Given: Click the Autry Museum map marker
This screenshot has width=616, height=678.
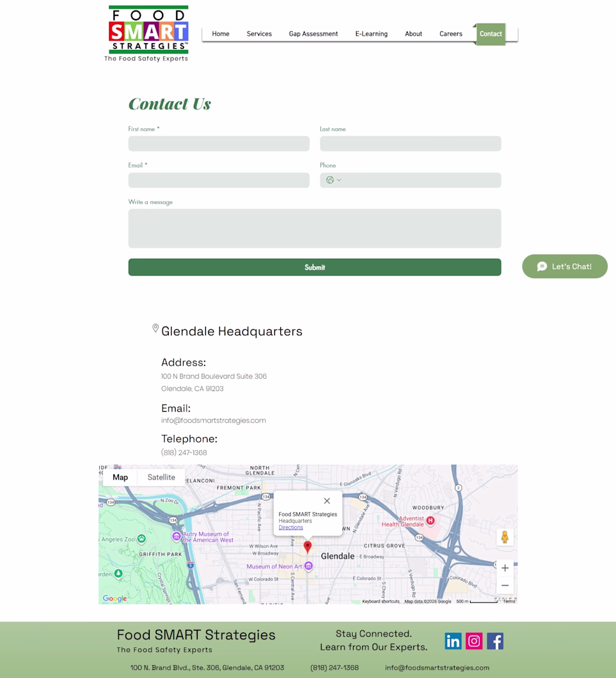Looking at the screenshot, I should [x=176, y=537].
